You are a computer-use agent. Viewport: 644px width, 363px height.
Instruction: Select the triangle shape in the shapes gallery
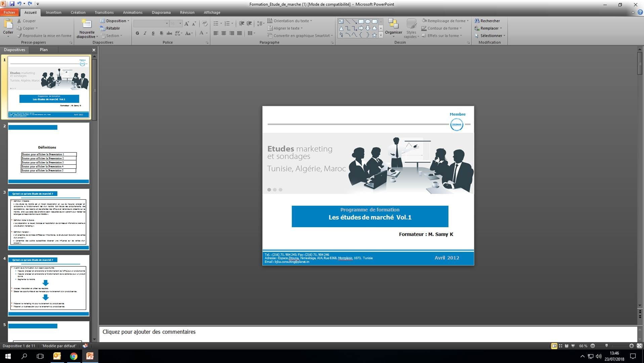pos(341,28)
